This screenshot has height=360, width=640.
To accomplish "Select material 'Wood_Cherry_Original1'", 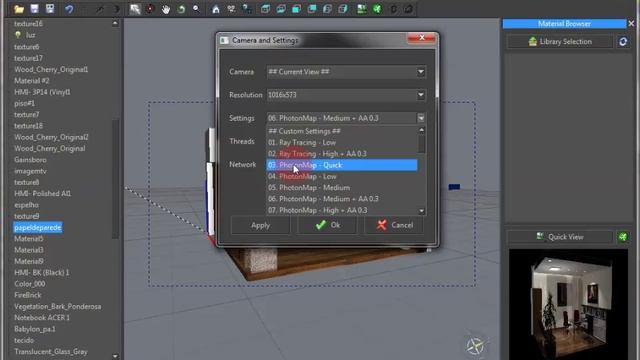I will (51, 69).
